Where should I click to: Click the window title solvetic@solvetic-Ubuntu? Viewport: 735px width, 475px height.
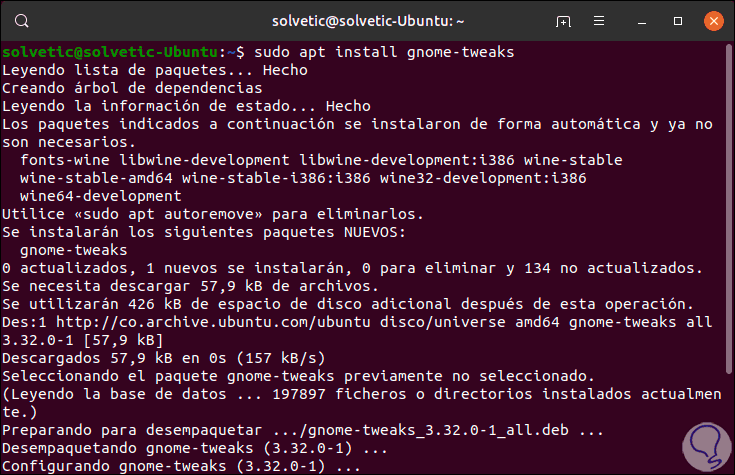click(x=368, y=21)
